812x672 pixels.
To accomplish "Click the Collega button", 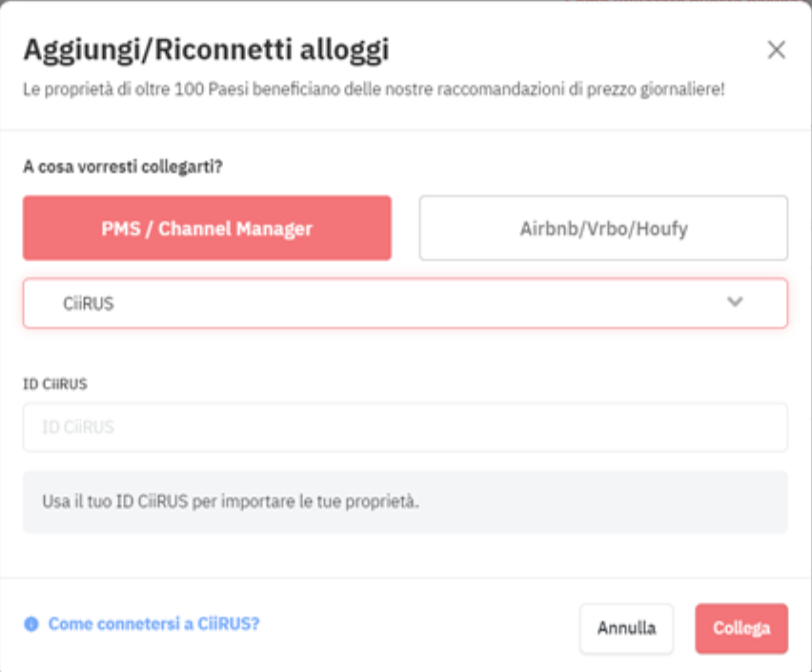I will [x=742, y=628].
